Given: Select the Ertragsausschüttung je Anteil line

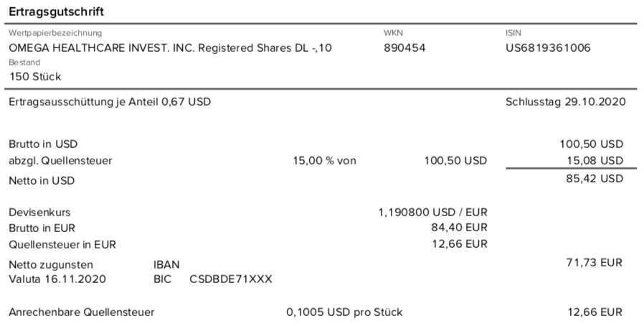Looking at the screenshot, I should pyautogui.click(x=110, y=101).
